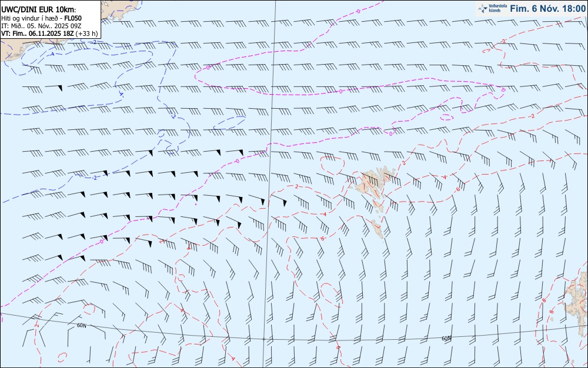Click the 'VT: Fim.. 06.11.2025 18Z (+33 h)' line

49,34
